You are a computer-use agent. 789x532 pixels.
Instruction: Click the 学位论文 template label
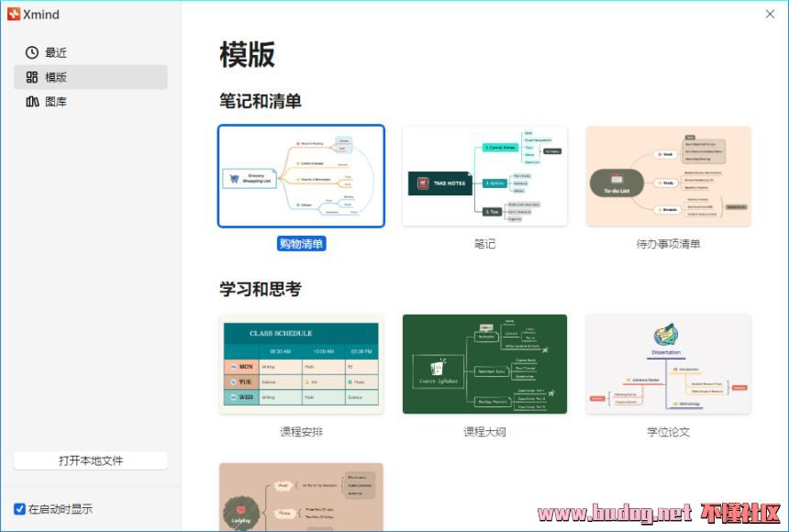coord(668,432)
